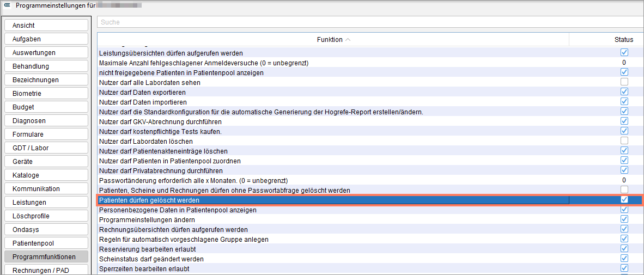Enable deletion ohne Passwortabfrage checkbox
The image size is (644, 275).
624,190
